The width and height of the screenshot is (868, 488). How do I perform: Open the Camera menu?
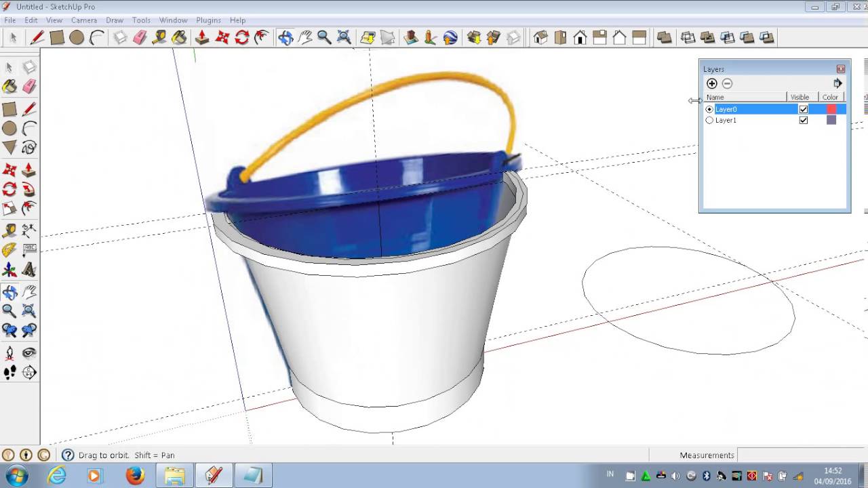(x=84, y=20)
